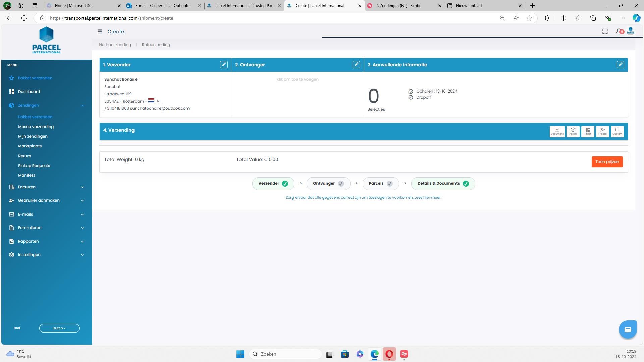The height and width of the screenshot is (362, 644).
Task: Toggle the hamburger sidebar menu
Action: [100, 32]
